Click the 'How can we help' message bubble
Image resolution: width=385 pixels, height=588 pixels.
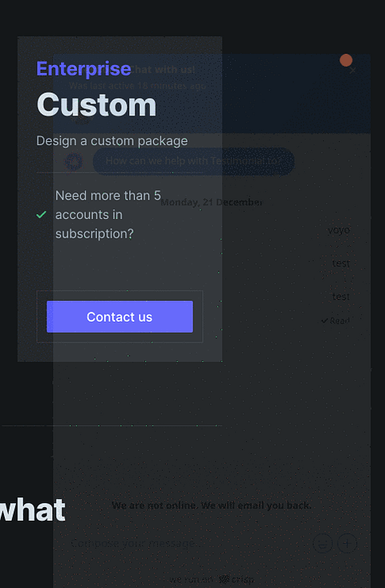click(193, 161)
